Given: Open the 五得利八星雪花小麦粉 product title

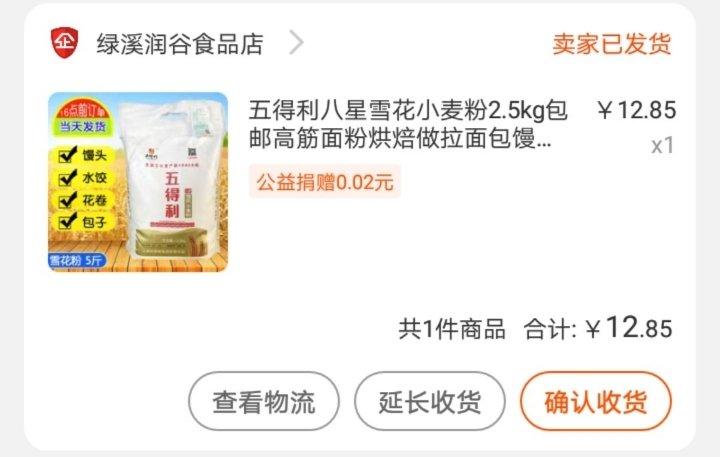Looking at the screenshot, I should tap(408, 124).
